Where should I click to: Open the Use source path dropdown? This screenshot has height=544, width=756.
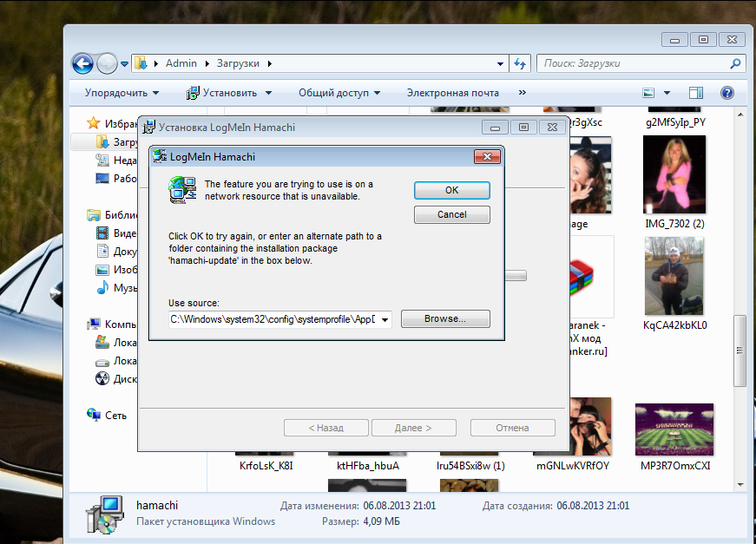tap(385, 319)
